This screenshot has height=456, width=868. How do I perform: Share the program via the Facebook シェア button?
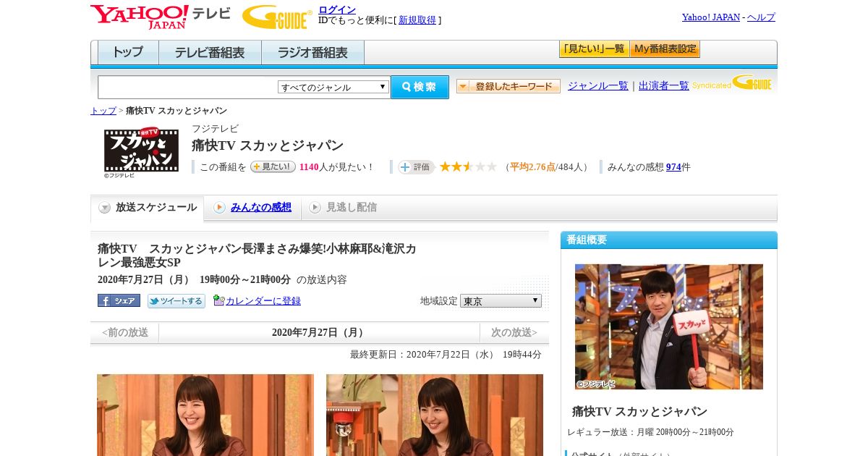[119, 300]
